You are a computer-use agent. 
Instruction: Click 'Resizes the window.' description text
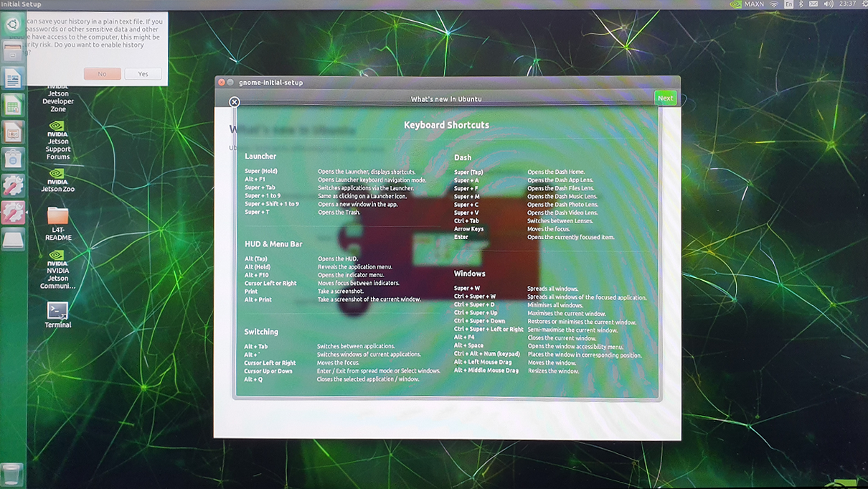click(x=553, y=371)
